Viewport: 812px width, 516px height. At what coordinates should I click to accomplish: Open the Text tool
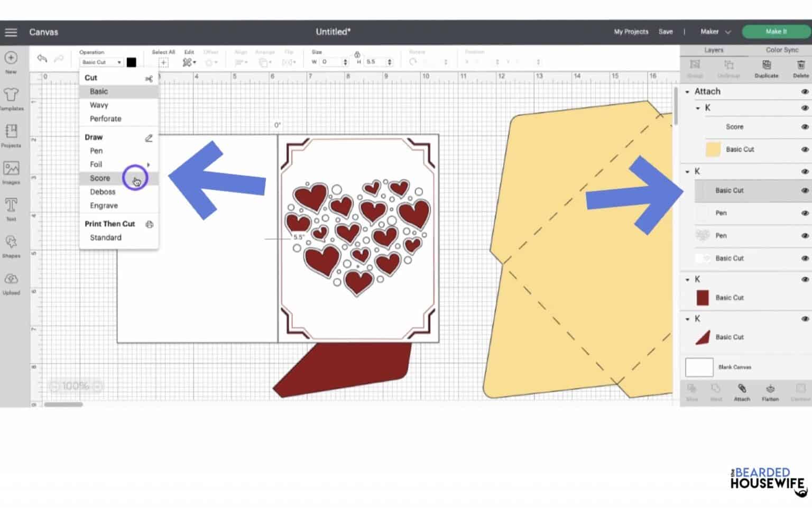(x=11, y=207)
